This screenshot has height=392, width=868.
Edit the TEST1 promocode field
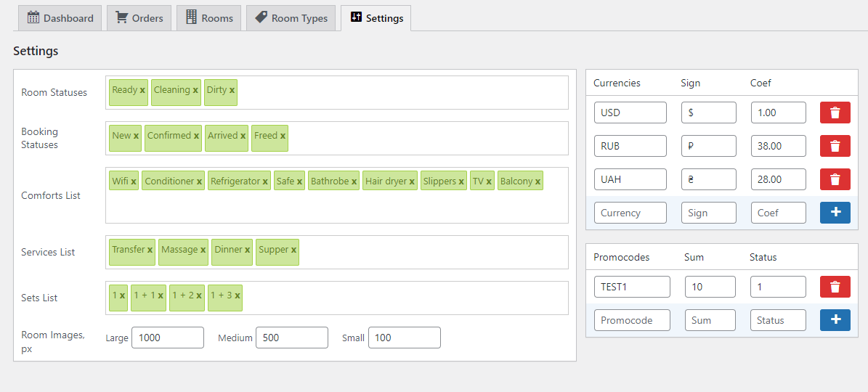632,287
